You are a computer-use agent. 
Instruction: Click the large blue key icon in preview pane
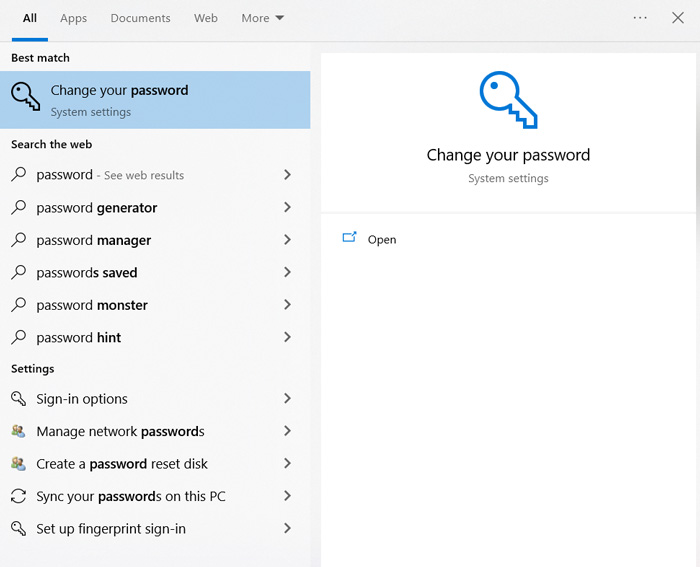507,100
